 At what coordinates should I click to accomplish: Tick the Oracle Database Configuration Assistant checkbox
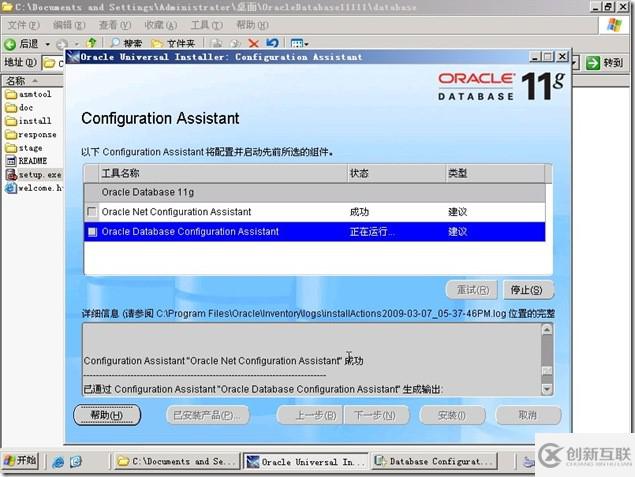tap(92, 232)
